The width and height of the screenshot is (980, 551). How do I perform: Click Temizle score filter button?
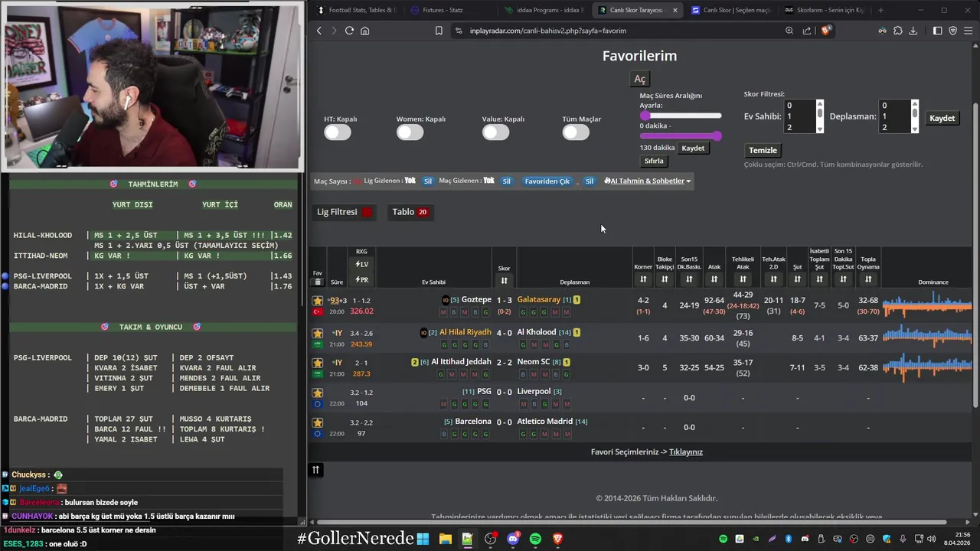pos(763,150)
